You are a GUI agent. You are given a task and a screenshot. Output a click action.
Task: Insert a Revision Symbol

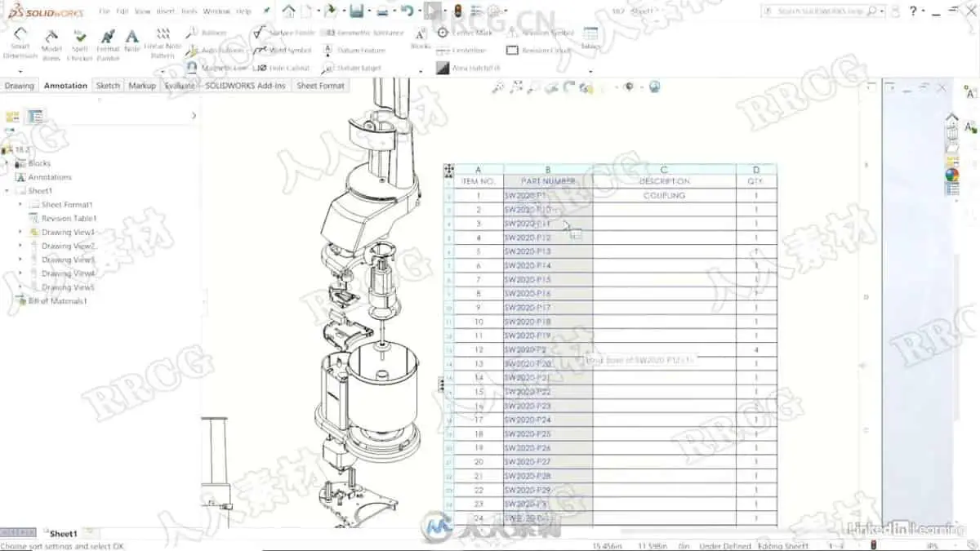pyautogui.click(x=540, y=33)
